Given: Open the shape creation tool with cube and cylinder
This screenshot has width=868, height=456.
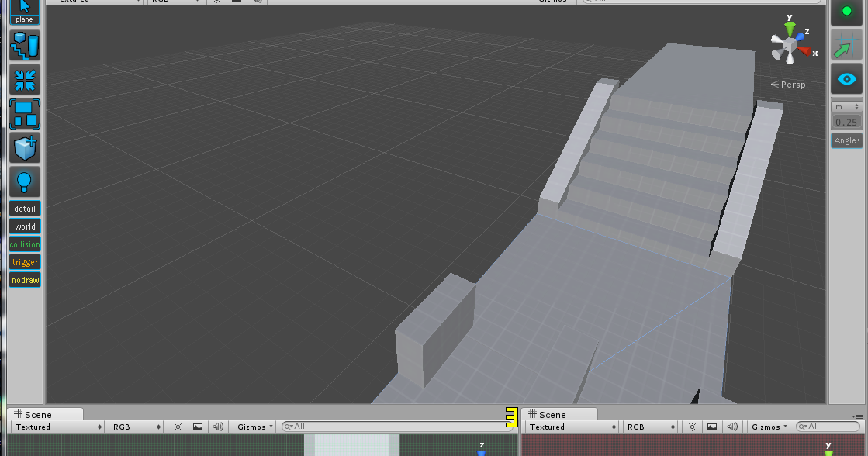Looking at the screenshot, I should pos(25,46).
